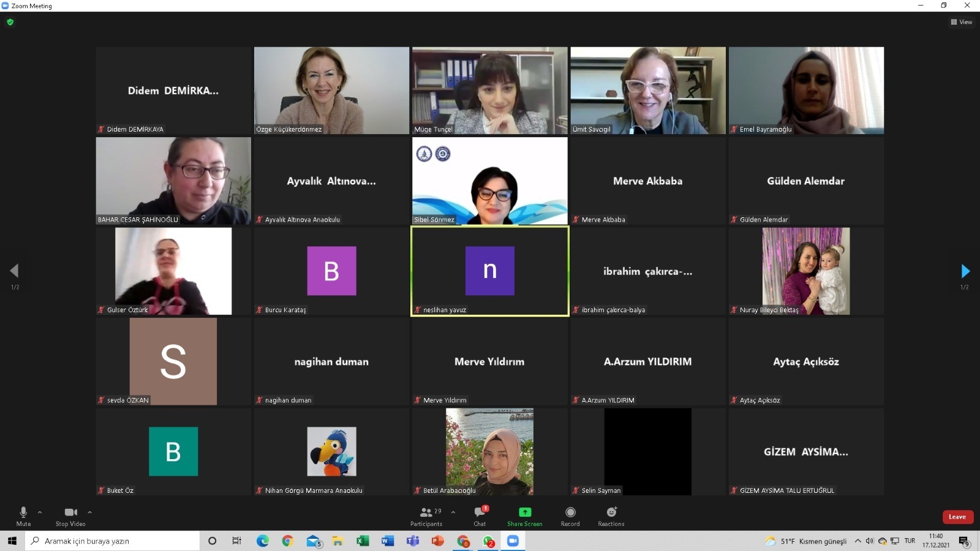The width and height of the screenshot is (980, 551).
Task: Expand audio options arrow next to Mute
Action: point(40,512)
